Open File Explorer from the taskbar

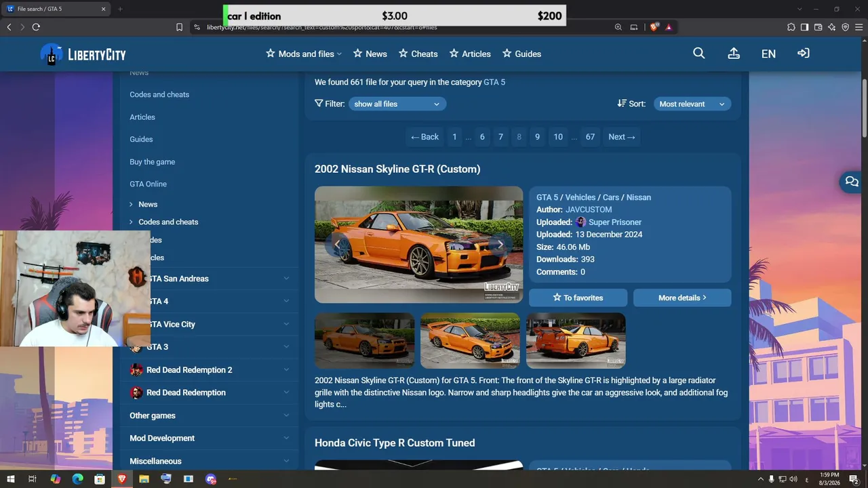(144, 479)
